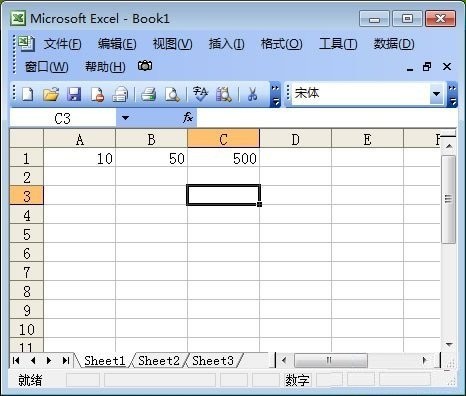Switch to Sheet2 tab
This screenshot has height=396, width=466.
click(159, 361)
